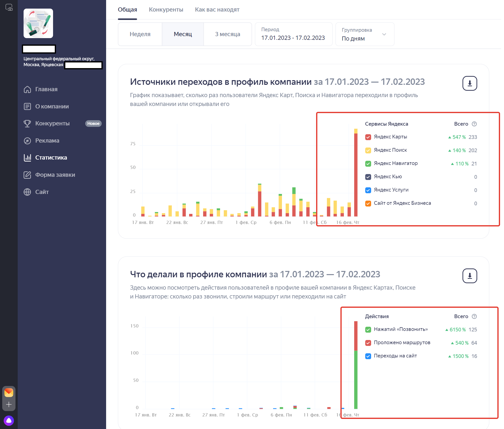Click the help icon next to Всего in services legend

tap(474, 124)
